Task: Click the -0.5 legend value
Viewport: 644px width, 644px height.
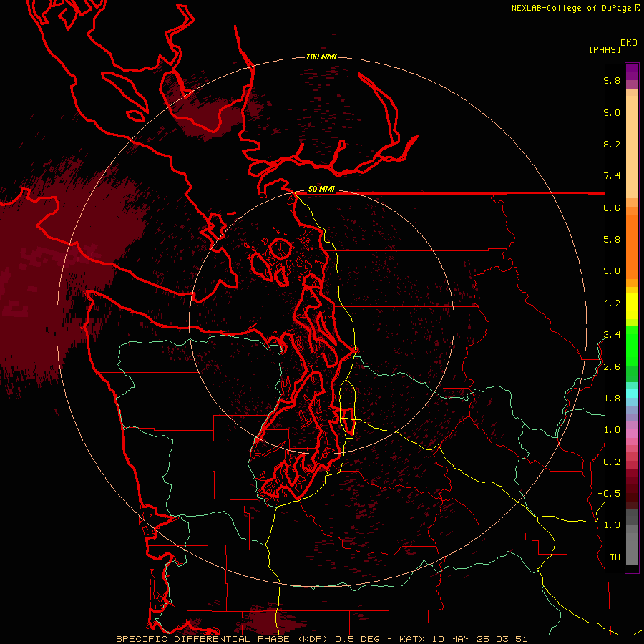Action: coord(609,494)
